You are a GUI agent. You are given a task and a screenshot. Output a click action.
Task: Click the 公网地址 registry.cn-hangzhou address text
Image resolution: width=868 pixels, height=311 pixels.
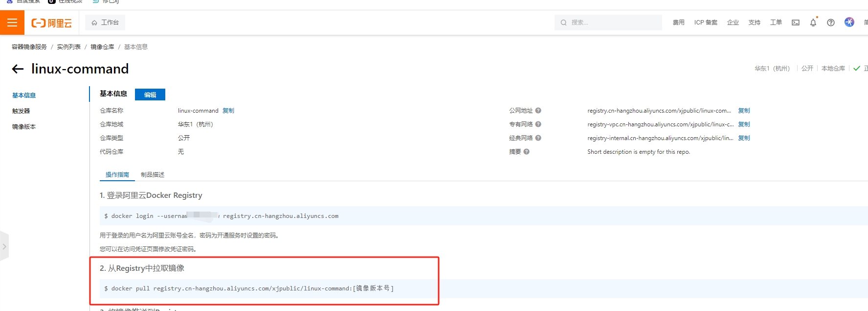tap(659, 111)
